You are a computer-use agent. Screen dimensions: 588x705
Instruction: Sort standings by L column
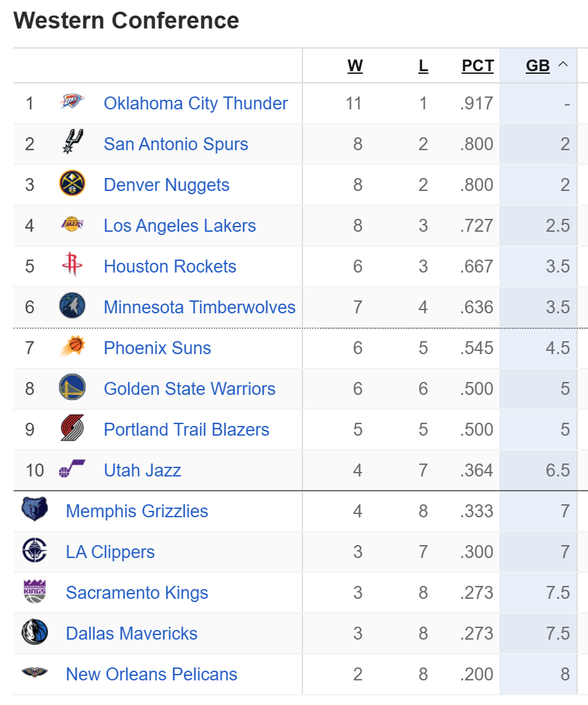[x=424, y=66]
